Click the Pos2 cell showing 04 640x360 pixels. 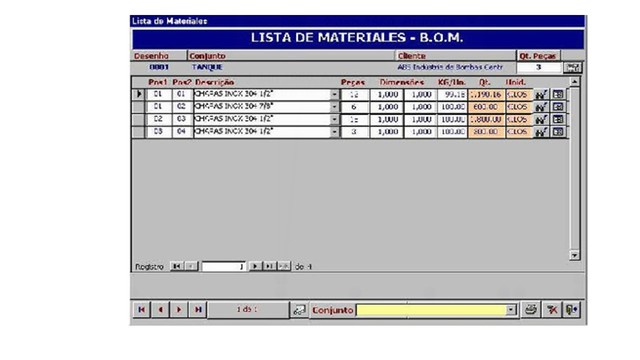click(x=182, y=132)
